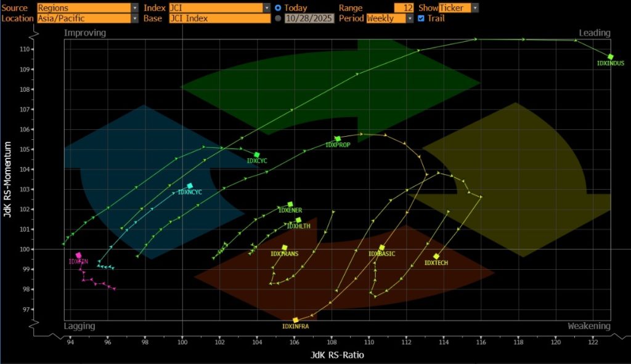
Task: Click the Base JCI Index field
Action: coord(219,18)
